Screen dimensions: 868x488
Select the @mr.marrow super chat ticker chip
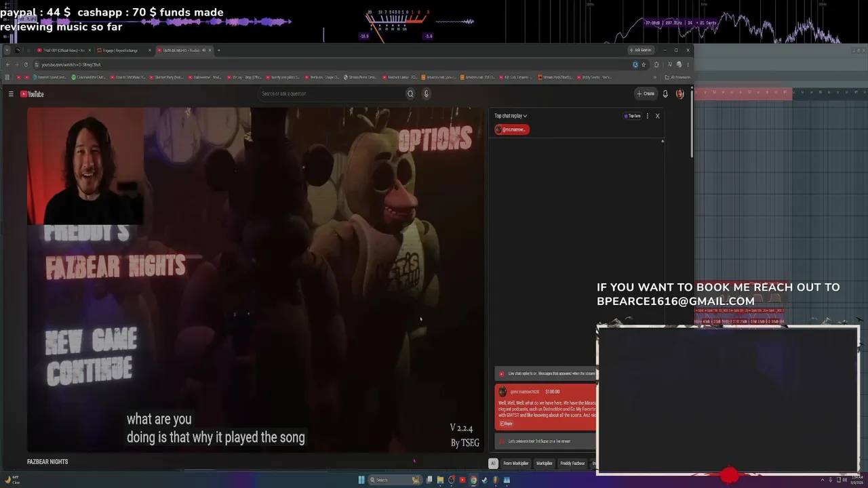coord(512,129)
